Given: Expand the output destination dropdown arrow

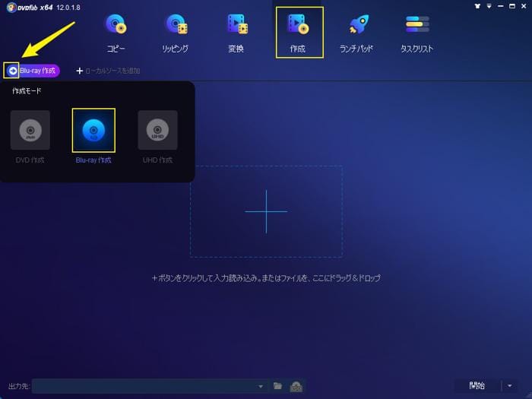Looking at the screenshot, I should (x=261, y=386).
